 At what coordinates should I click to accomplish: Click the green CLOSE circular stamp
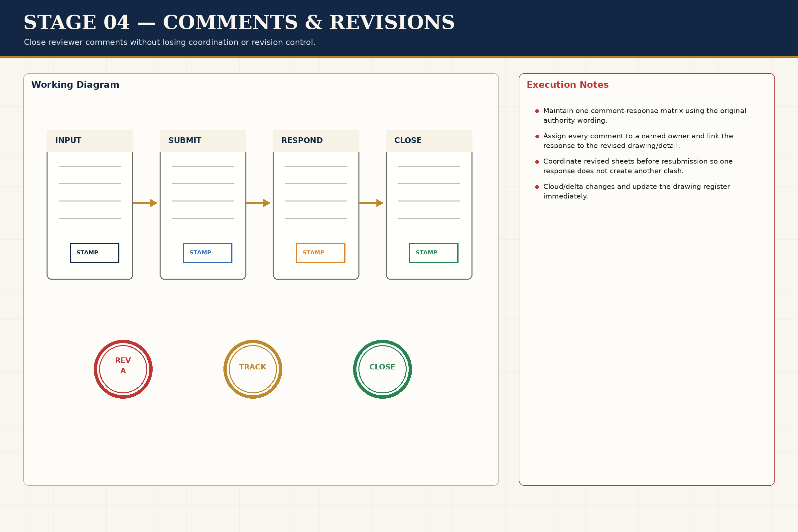pyautogui.click(x=382, y=369)
